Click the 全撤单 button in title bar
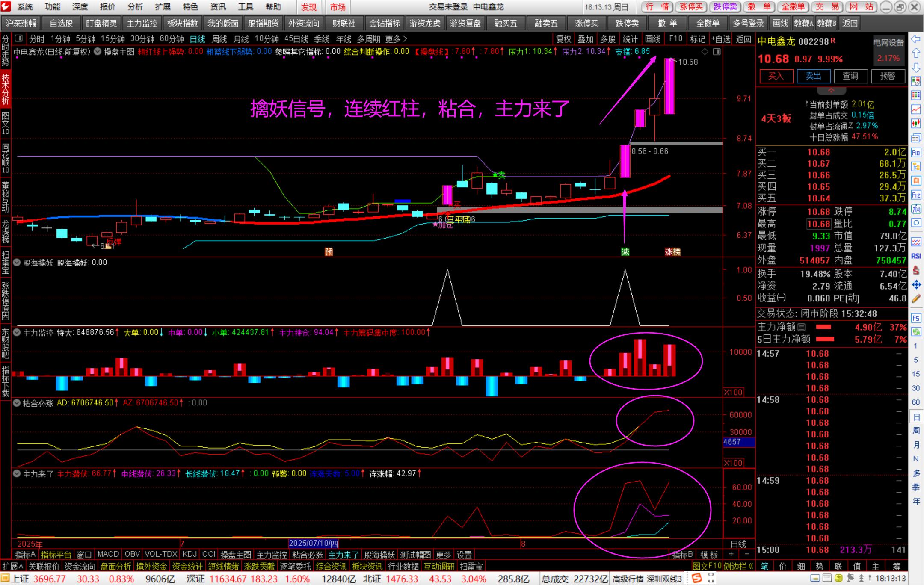The height and width of the screenshot is (585, 924). 794,7
